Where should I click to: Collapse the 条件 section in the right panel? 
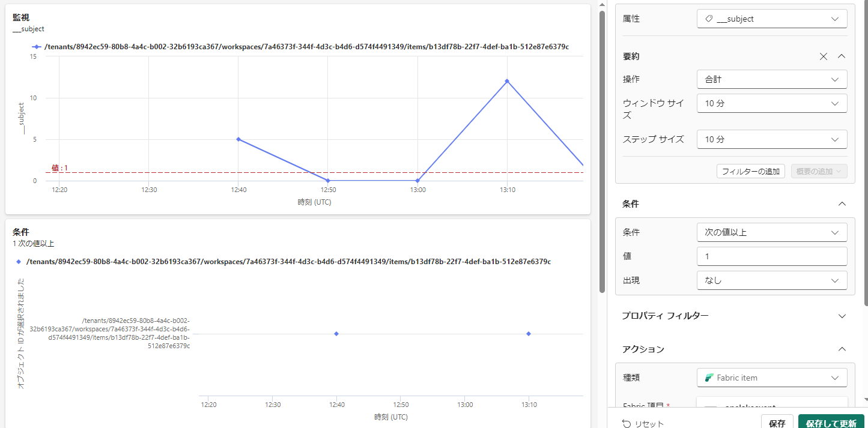pyautogui.click(x=842, y=204)
